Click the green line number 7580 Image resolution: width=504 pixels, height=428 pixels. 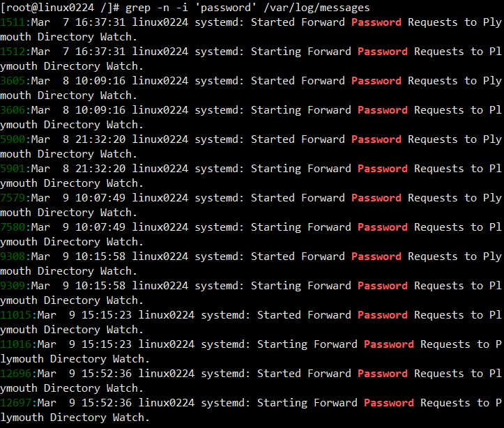coord(13,227)
